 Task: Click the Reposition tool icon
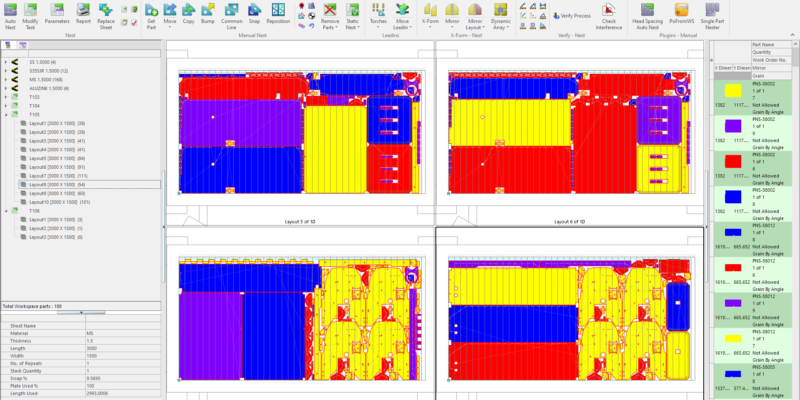click(x=278, y=12)
